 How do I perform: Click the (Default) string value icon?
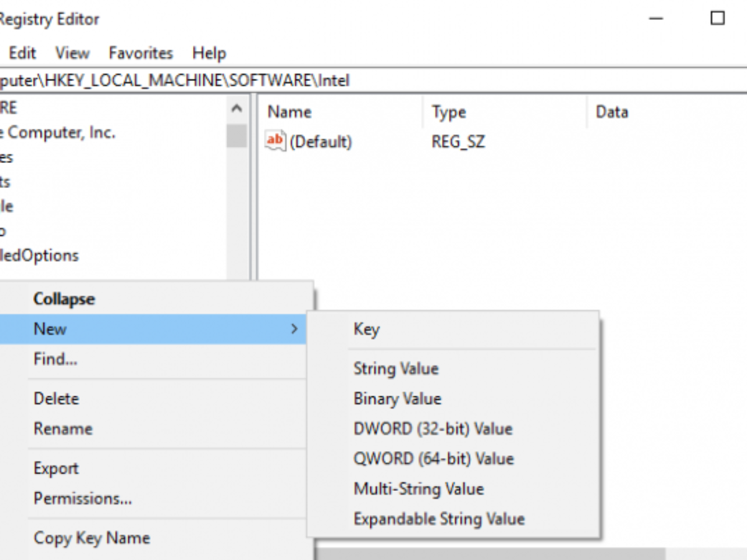click(275, 141)
